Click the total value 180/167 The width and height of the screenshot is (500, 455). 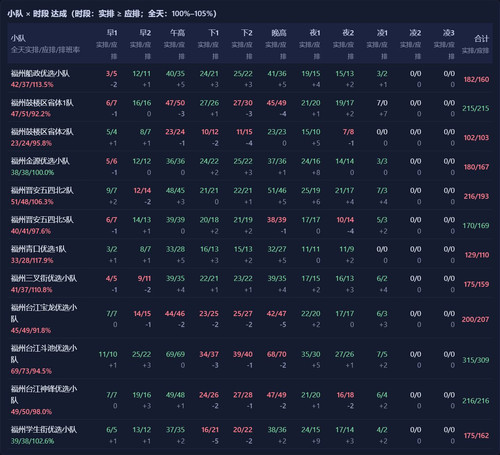pyautogui.click(x=476, y=167)
